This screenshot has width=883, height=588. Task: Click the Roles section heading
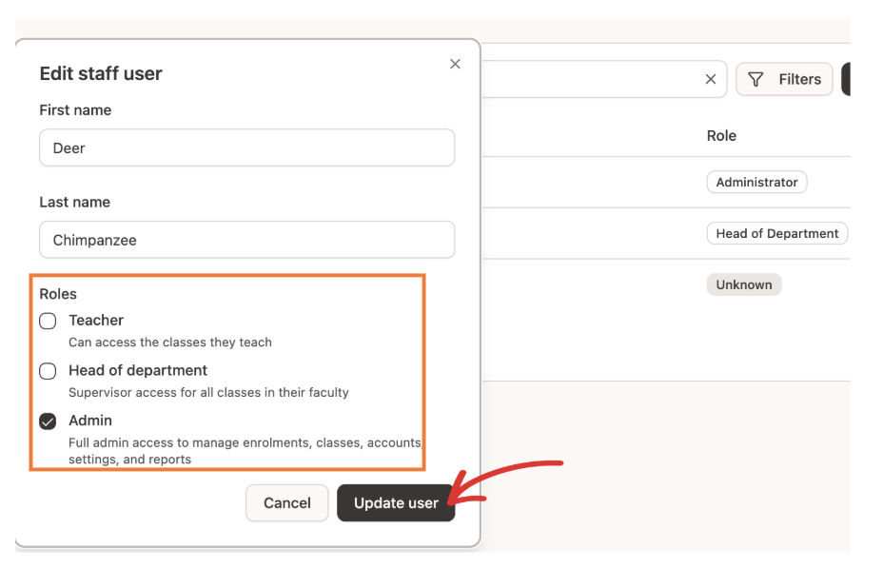[58, 295]
